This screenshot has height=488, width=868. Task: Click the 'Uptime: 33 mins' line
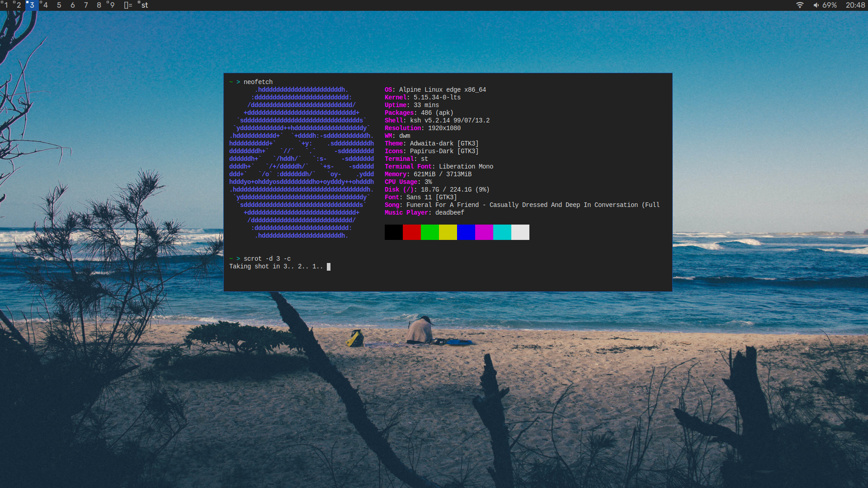click(x=412, y=105)
